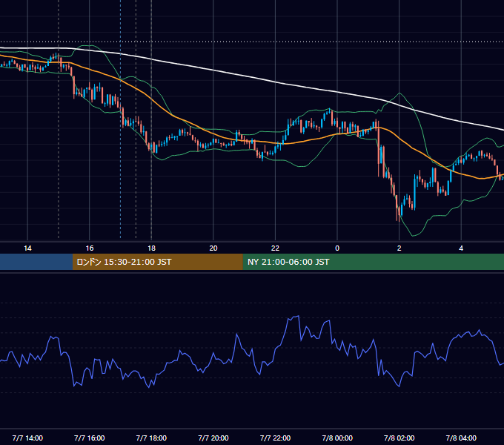Click the ロンドン 15:30-21:00 JST session bar
The image size is (504, 445).
coord(157,262)
